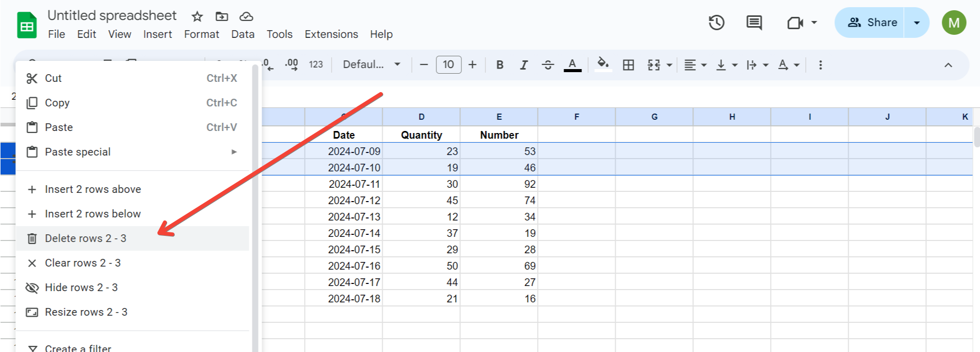Open the font family dropdown
The image size is (980, 352).
(371, 65)
